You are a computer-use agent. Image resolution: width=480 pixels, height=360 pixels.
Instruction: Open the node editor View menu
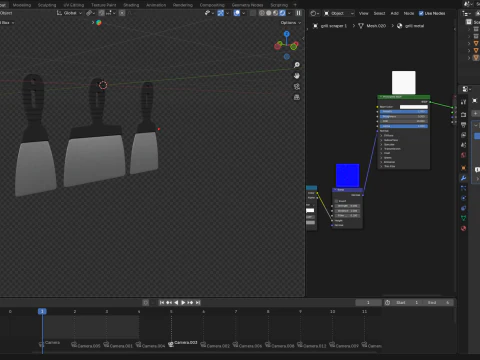pos(364,13)
